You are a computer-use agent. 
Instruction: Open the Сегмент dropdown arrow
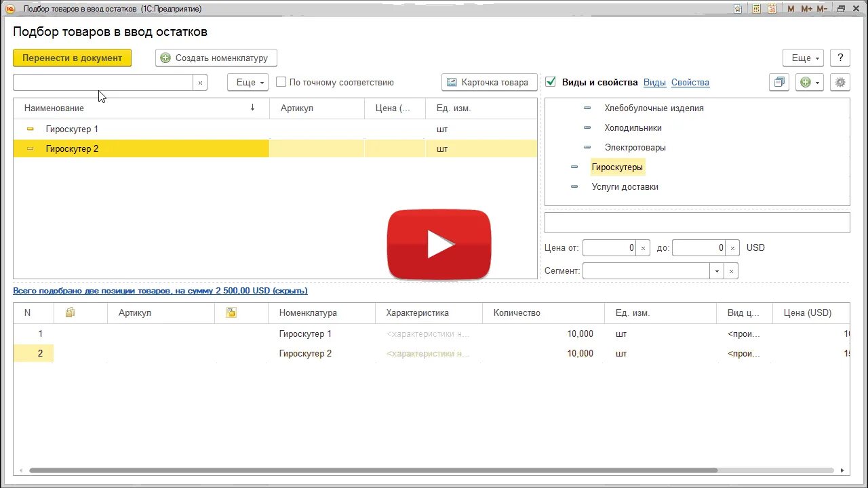point(717,270)
